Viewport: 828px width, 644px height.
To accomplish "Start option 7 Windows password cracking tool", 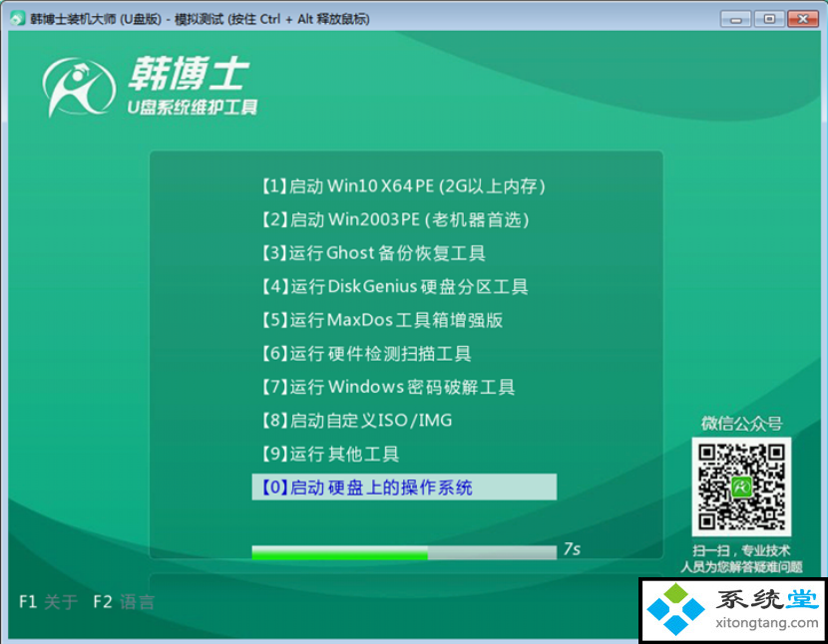I will coord(388,387).
